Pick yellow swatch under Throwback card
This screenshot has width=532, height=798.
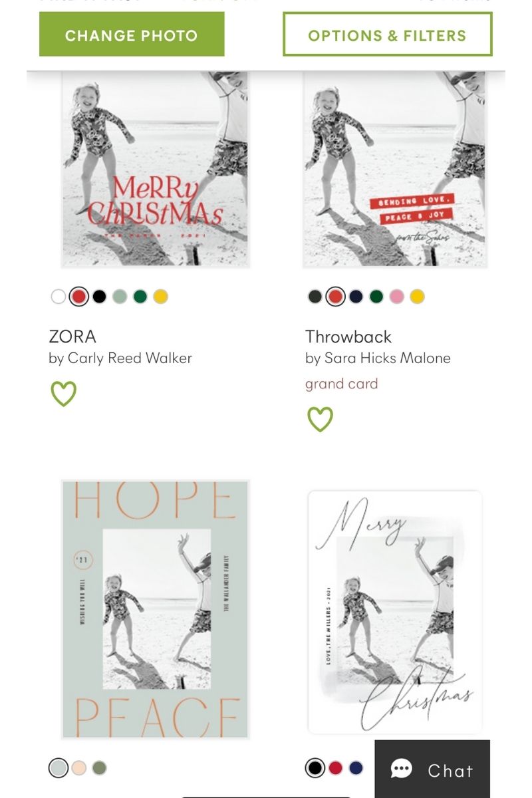coord(417,297)
